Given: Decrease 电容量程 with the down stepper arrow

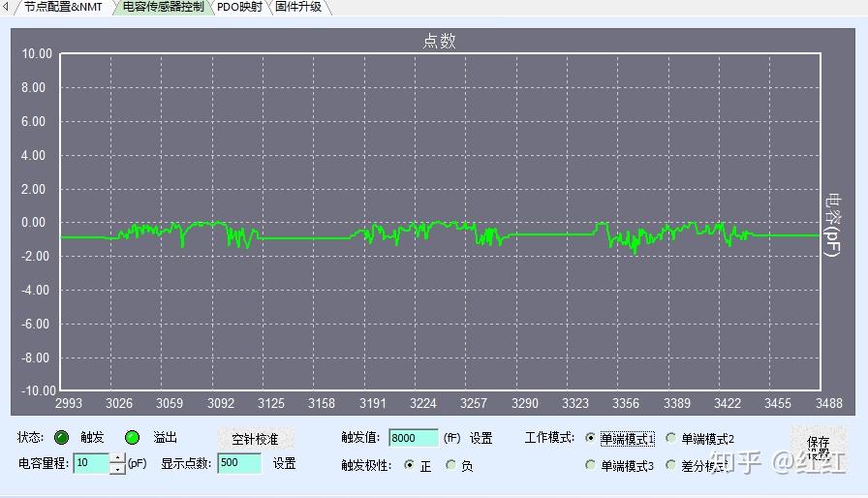Looking at the screenshot, I should click(x=117, y=469).
